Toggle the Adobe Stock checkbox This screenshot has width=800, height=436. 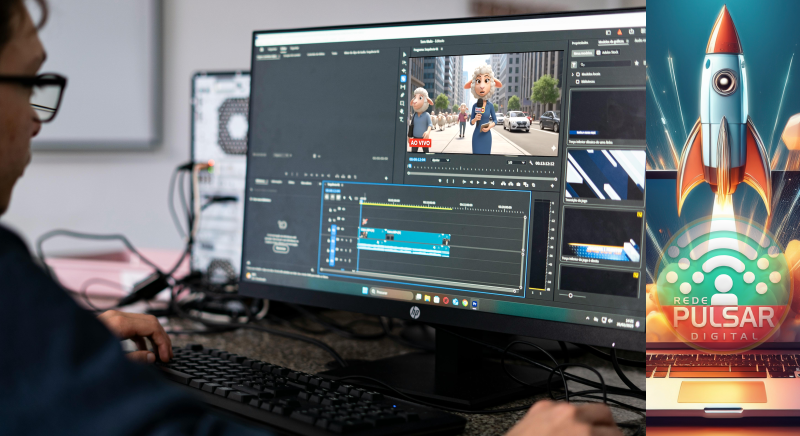pyautogui.click(x=598, y=53)
